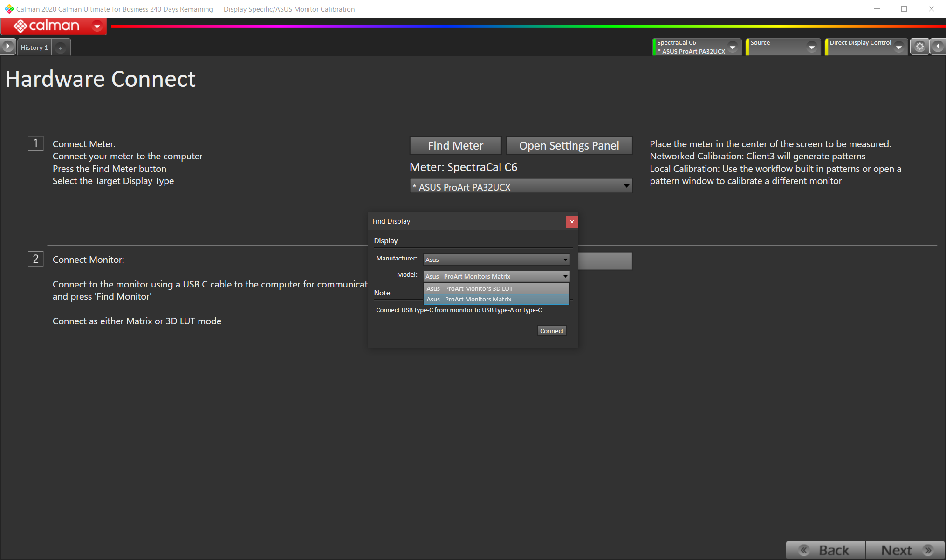Choose Asus - ProArt Monitors 3D LUT option

click(x=496, y=288)
